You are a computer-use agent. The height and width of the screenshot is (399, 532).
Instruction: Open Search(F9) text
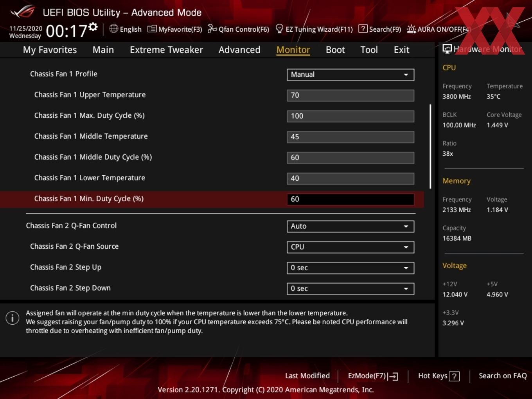click(385, 29)
